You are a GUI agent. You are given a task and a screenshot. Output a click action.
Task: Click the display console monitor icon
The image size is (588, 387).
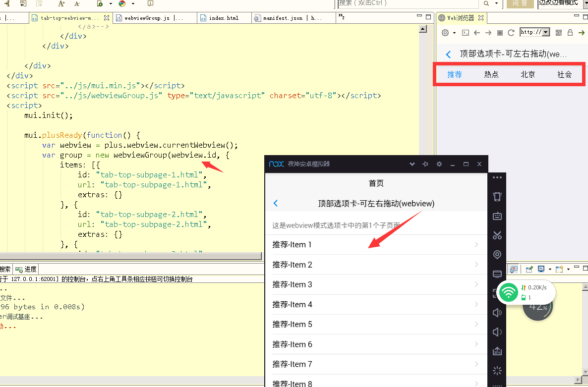pyautogui.click(x=541, y=269)
